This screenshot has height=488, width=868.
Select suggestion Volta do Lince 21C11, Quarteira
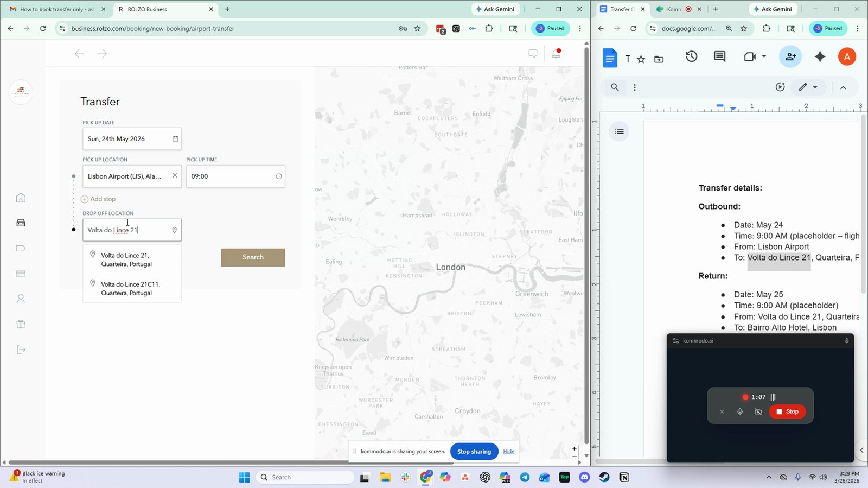132,288
